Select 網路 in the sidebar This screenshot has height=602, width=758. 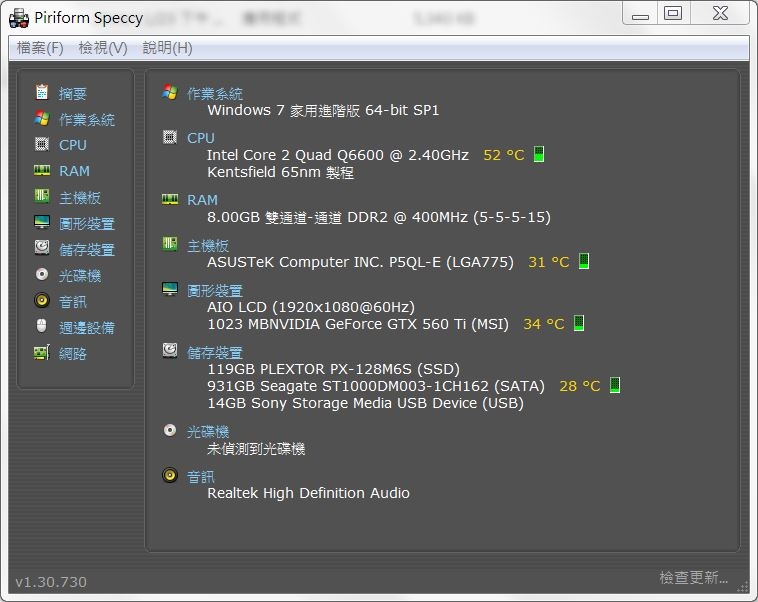73,353
